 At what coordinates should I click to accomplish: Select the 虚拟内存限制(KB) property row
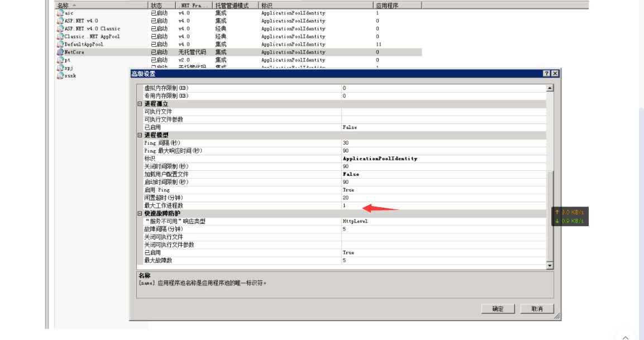pos(345,88)
